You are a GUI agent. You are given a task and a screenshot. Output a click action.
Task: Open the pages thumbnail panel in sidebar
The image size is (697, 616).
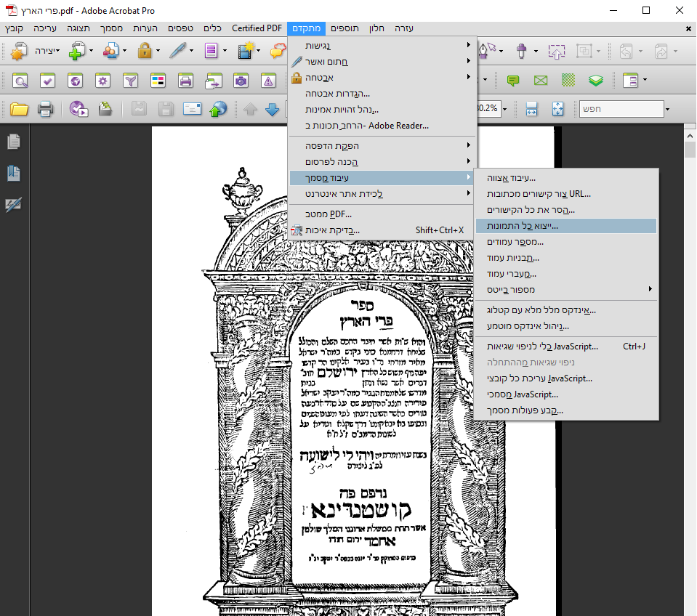point(13,142)
